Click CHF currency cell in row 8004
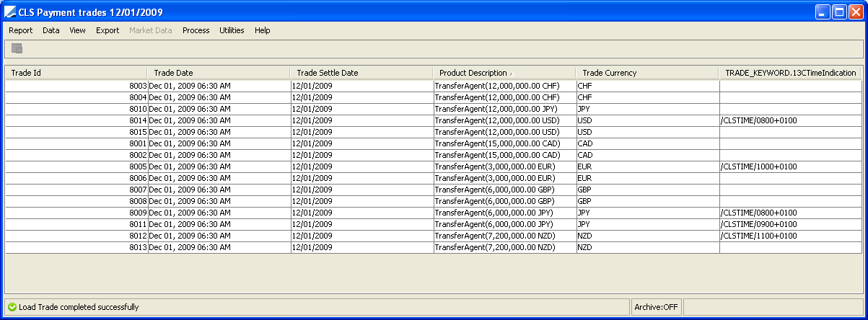This screenshot has height=320, width=868. click(x=647, y=97)
